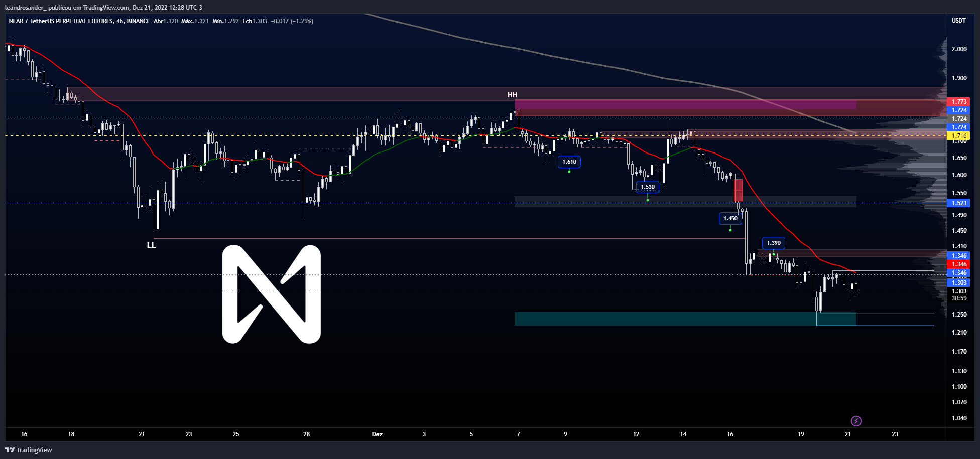Click the 1.900 price axis label
This screenshot has width=980, height=459.
point(959,78)
